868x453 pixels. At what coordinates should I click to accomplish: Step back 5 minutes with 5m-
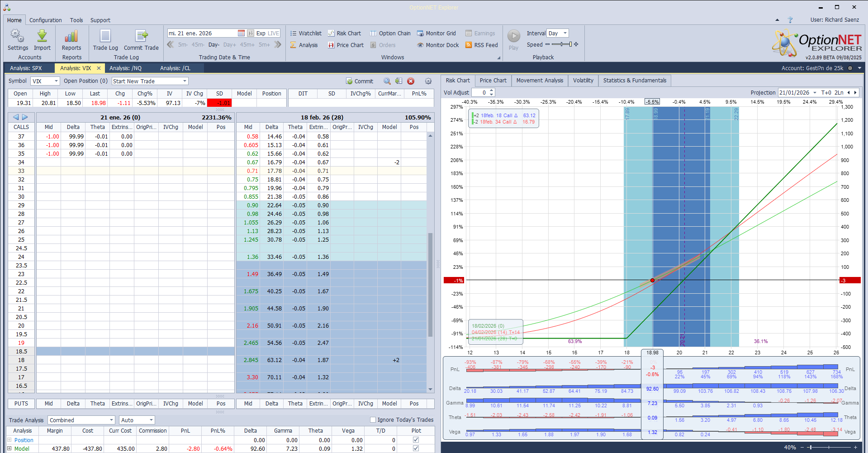click(x=183, y=45)
